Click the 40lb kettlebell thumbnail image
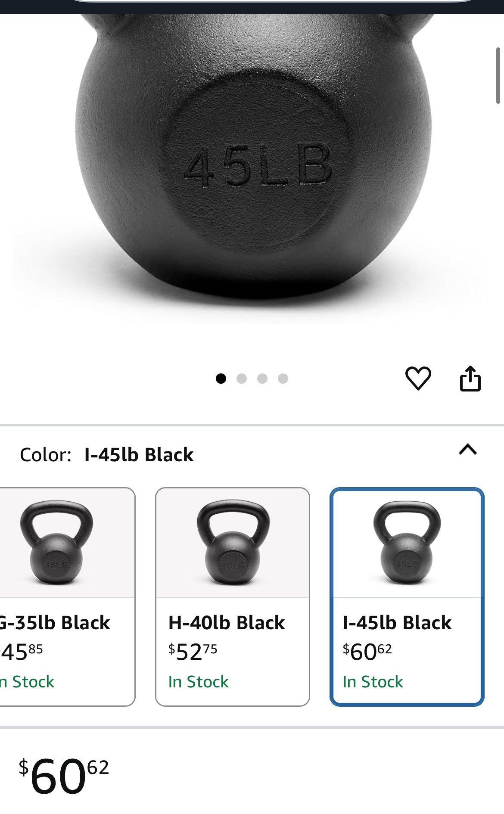The width and height of the screenshot is (504, 814). pyautogui.click(x=233, y=542)
